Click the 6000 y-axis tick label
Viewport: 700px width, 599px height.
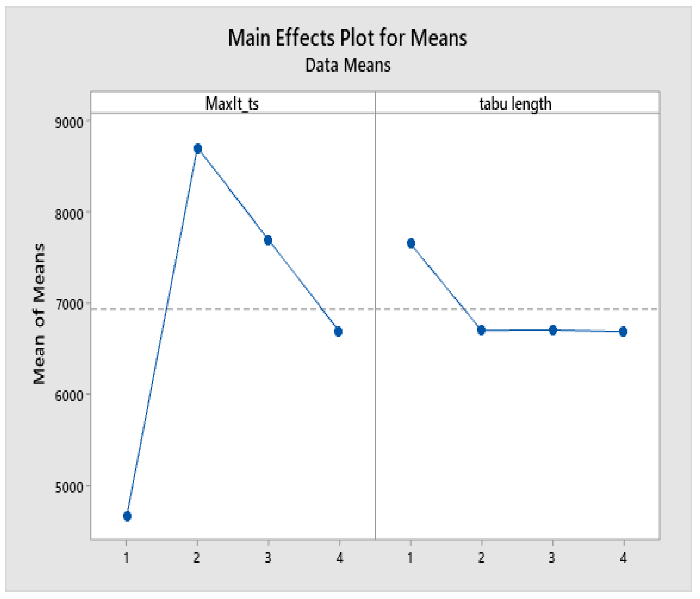pos(69,396)
